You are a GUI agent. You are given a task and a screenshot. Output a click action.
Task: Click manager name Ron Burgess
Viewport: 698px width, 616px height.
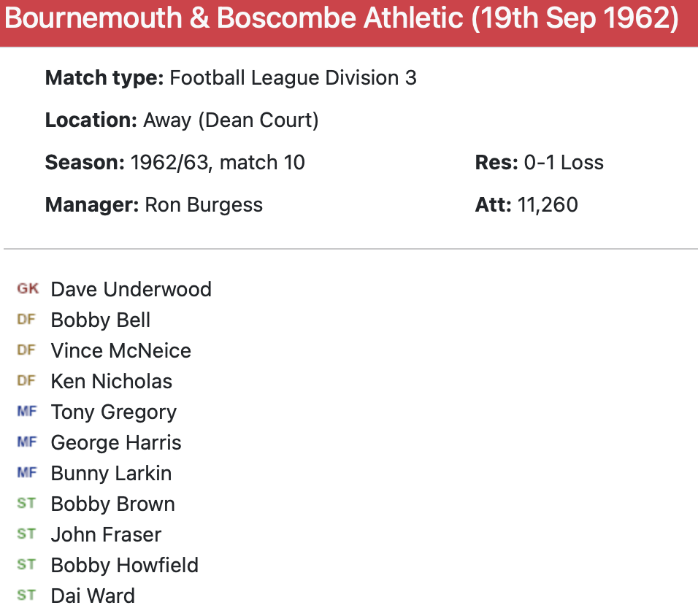tap(204, 204)
